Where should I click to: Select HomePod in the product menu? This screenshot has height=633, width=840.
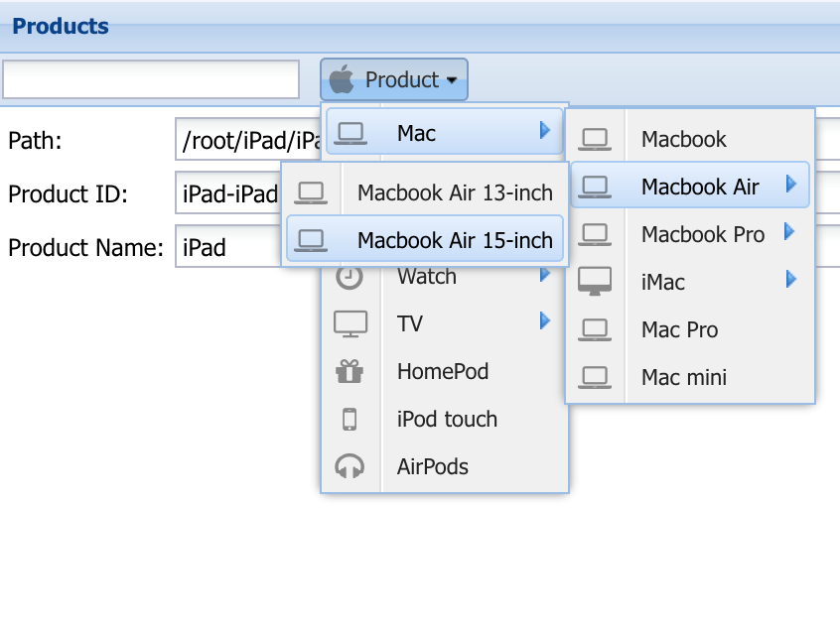point(445,371)
